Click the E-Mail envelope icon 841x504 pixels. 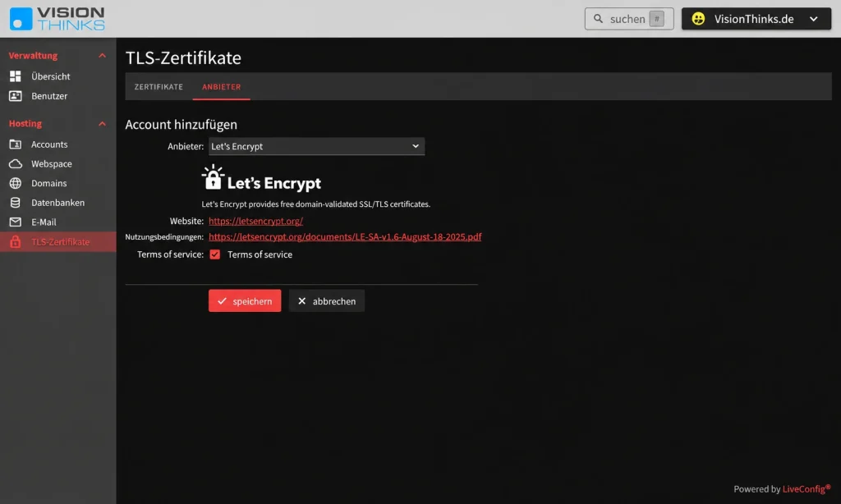point(16,222)
